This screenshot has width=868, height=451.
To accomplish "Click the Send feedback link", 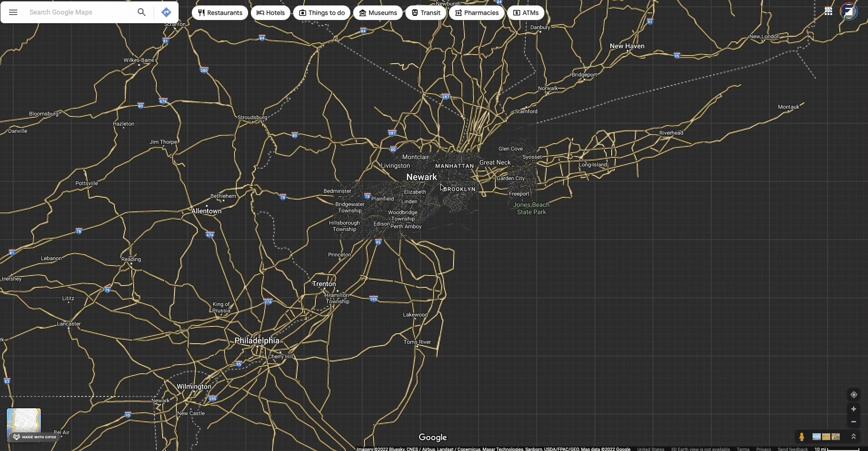I will click(793, 449).
